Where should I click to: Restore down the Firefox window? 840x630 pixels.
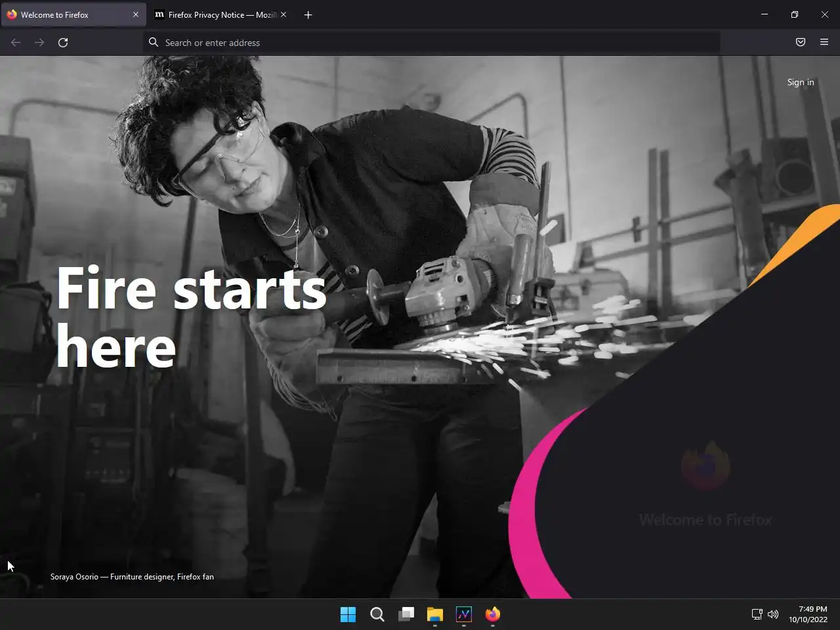point(795,14)
